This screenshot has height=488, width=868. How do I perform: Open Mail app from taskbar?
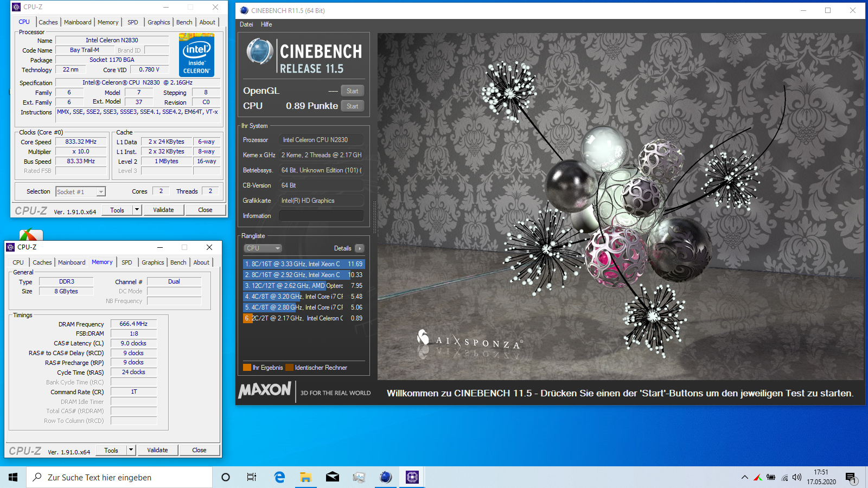[x=333, y=477]
